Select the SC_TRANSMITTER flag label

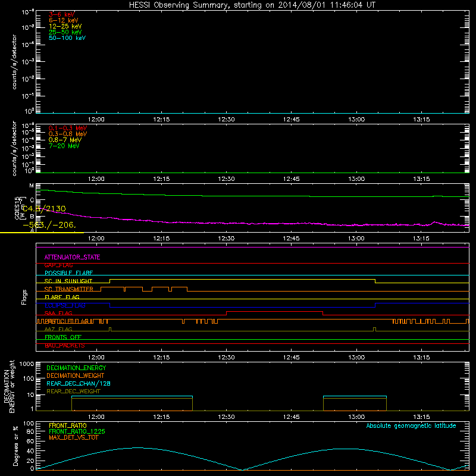click(x=69, y=289)
